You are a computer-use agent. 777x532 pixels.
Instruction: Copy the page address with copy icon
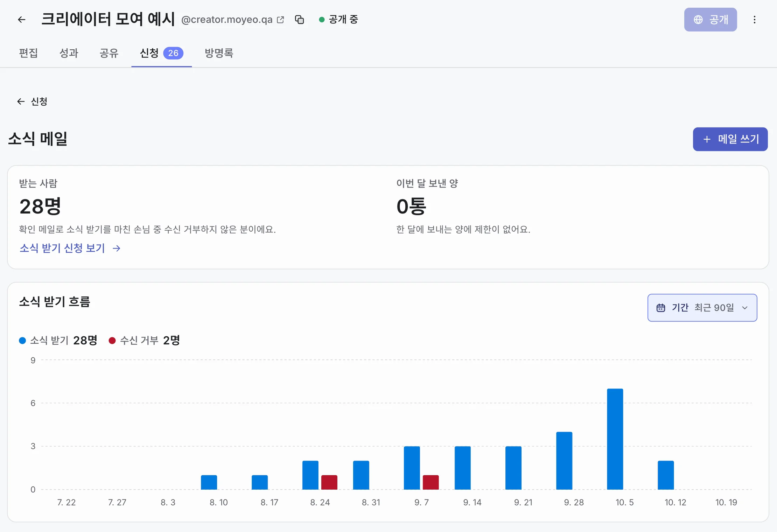click(299, 20)
